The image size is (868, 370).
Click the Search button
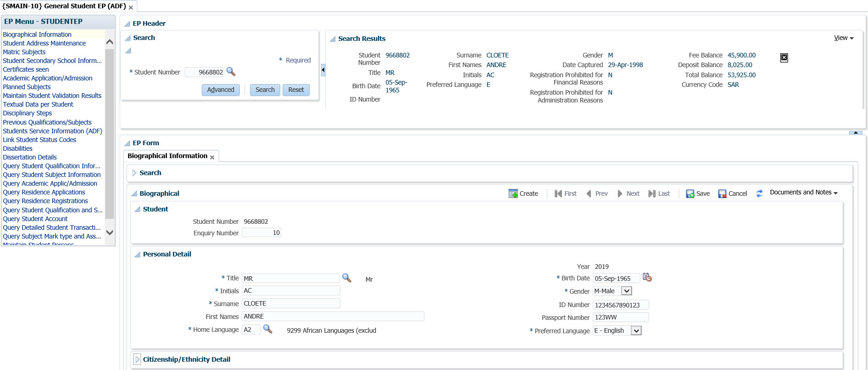pos(265,90)
